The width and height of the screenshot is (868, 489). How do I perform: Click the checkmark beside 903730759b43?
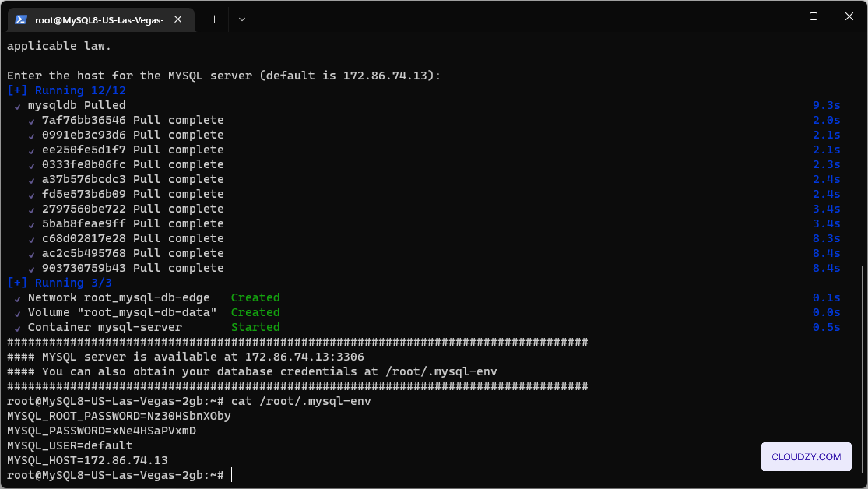coord(32,269)
